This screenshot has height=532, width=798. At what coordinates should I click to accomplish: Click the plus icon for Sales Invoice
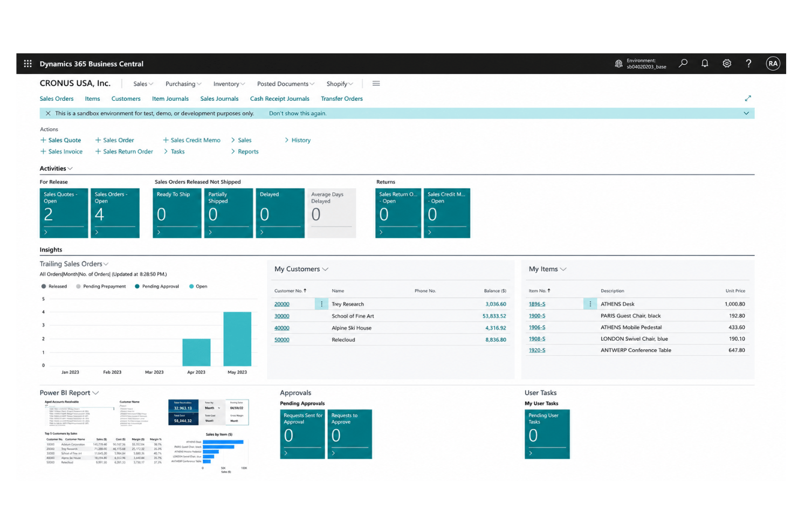(x=43, y=151)
